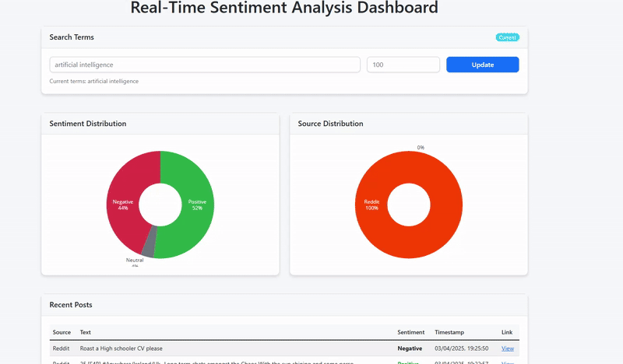Click the blue Update button
The width and height of the screenshot is (623, 364).
click(x=482, y=65)
